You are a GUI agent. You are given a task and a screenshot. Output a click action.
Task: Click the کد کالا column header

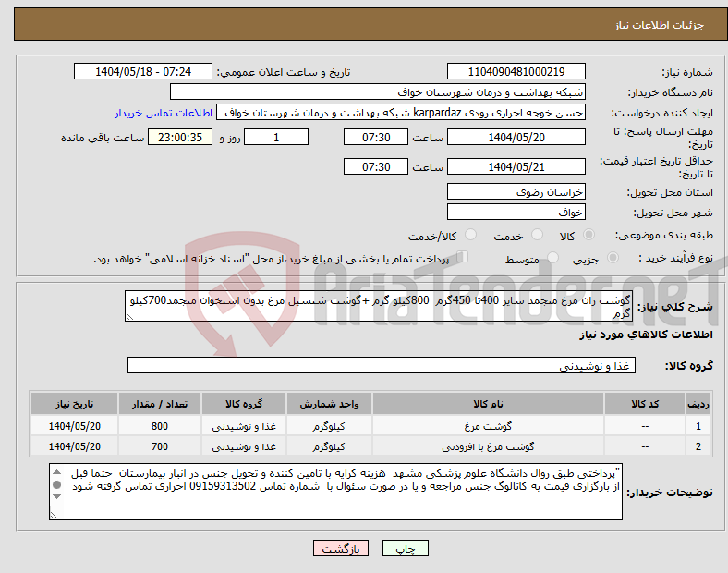click(645, 404)
